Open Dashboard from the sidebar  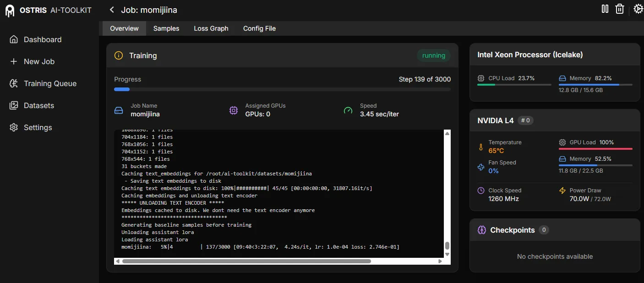[x=42, y=39]
